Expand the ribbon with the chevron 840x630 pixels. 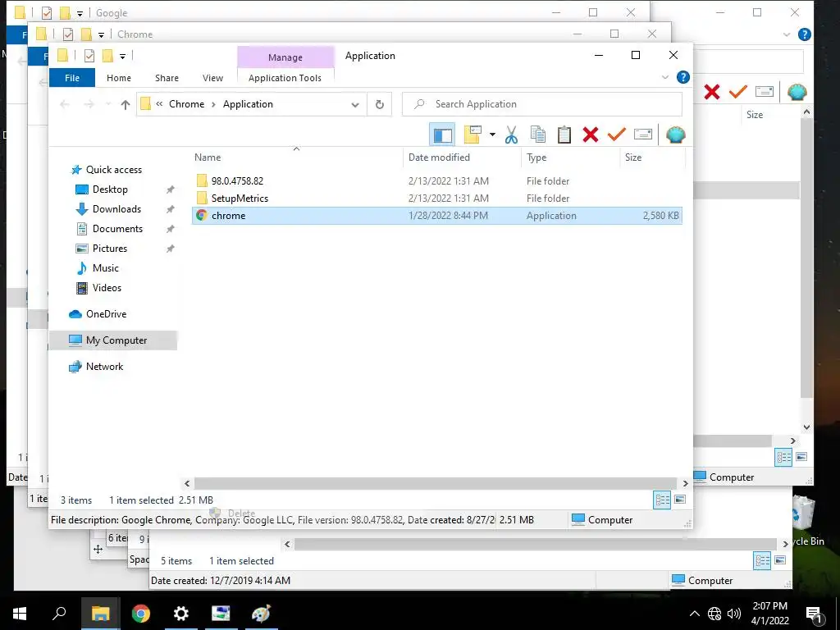(x=665, y=77)
